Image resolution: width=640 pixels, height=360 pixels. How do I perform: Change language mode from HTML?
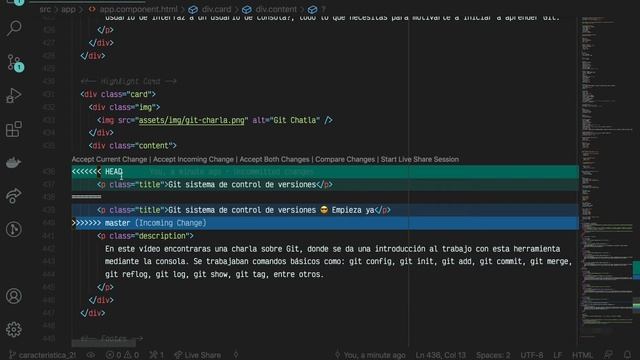582,355
